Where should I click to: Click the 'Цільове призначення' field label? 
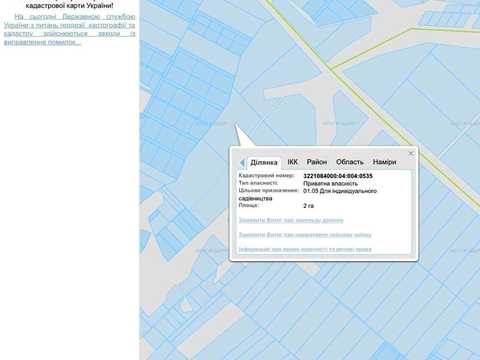pos(268,191)
